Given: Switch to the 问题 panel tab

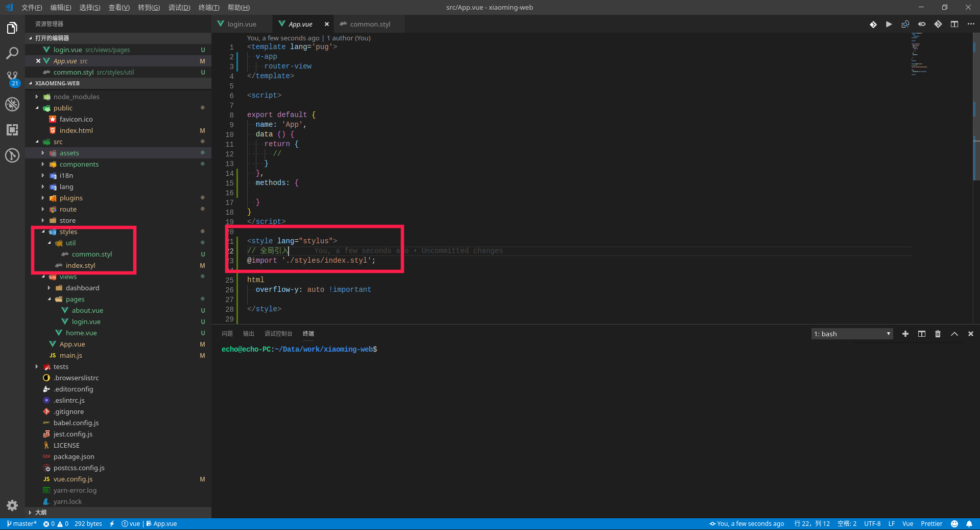Looking at the screenshot, I should 227,334.
